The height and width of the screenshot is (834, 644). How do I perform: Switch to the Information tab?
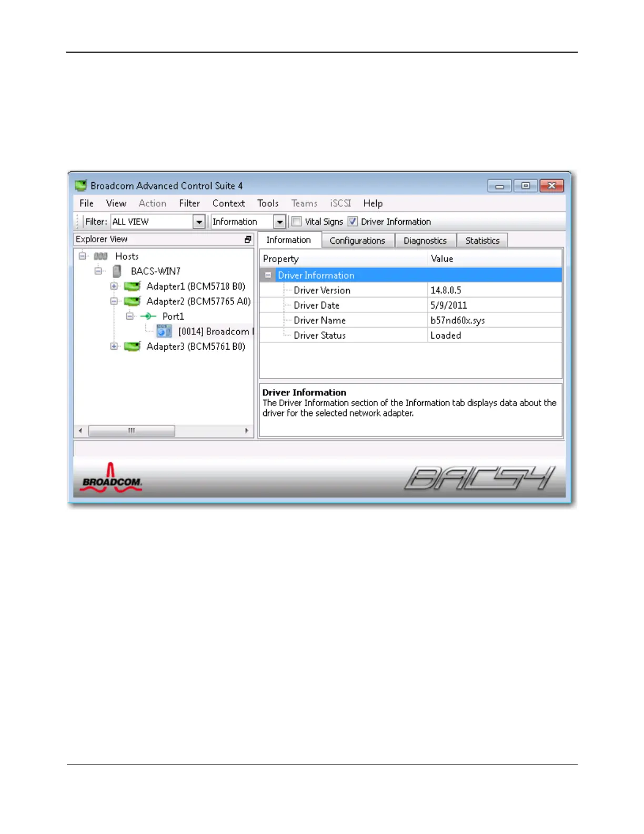(289, 240)
